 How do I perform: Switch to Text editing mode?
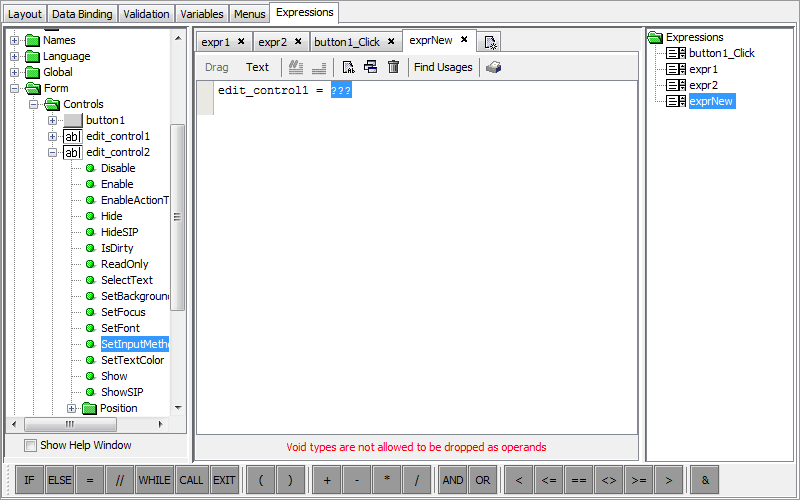[257, 67]
